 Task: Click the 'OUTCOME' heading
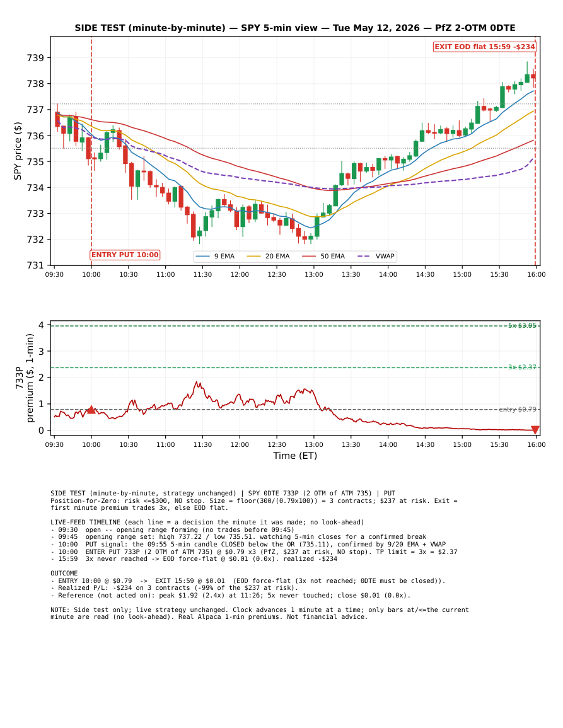pos(64,574)
